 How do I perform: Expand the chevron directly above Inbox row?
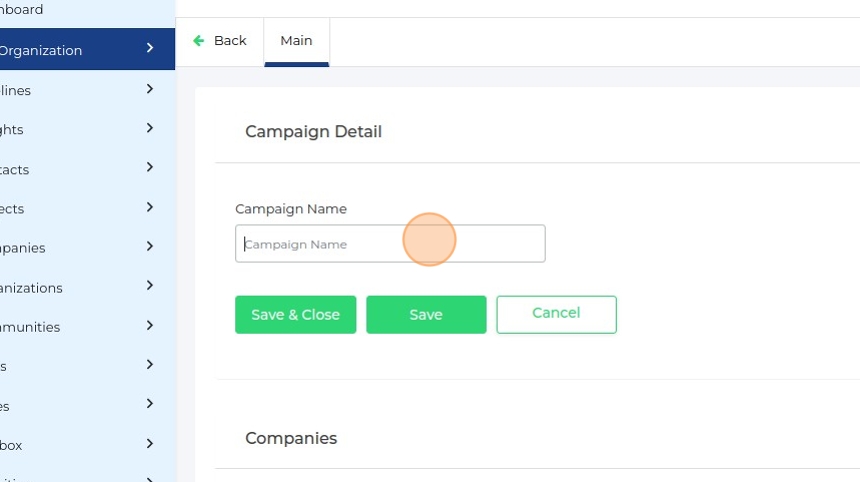(x=150, y=405)
